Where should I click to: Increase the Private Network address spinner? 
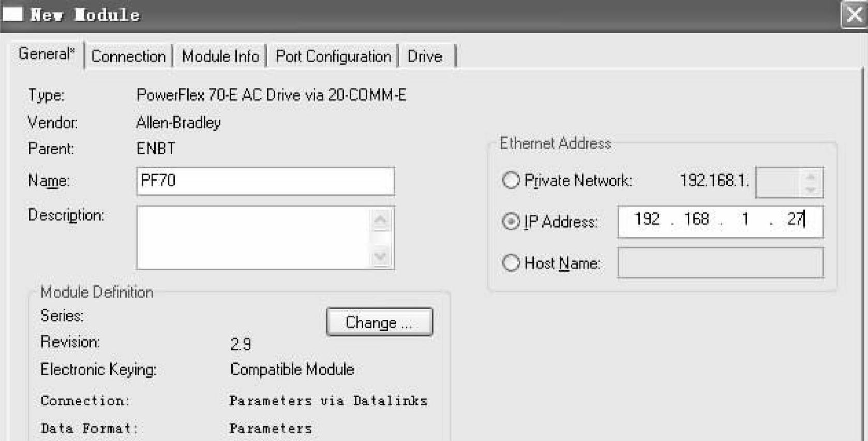(x=811, y=177)
